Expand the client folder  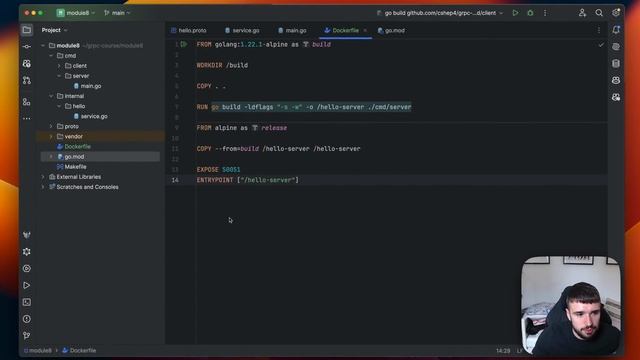click(x=59, y=66)
